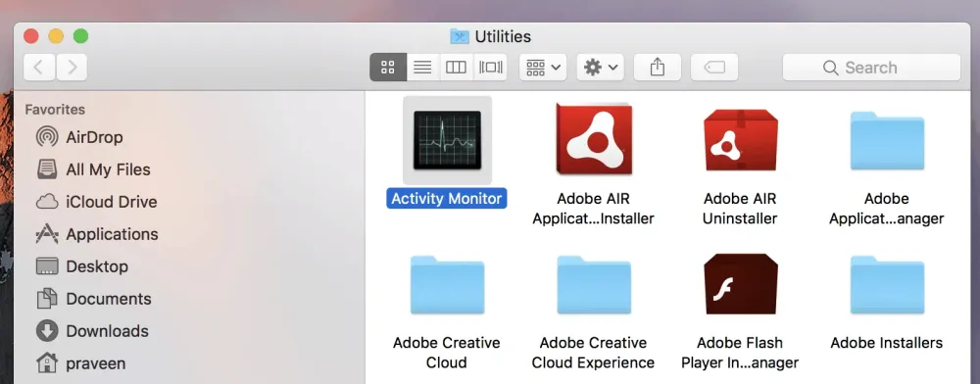Viewport: 980px width, 384px height.
Task: Close the Utilities Finder window
Action: (31, 36)
